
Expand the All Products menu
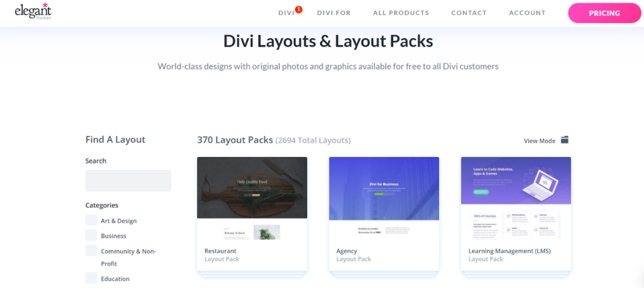(x=401, y=13)
